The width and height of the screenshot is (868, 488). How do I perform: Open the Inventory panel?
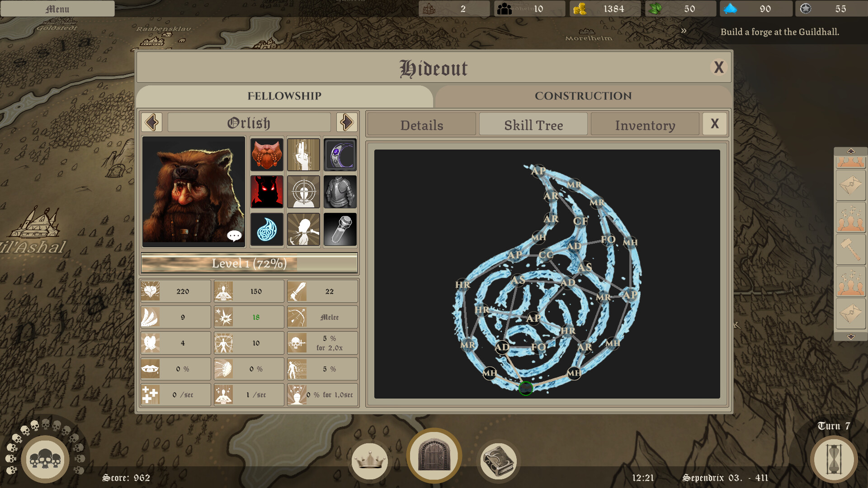click(x=644, y=125)
